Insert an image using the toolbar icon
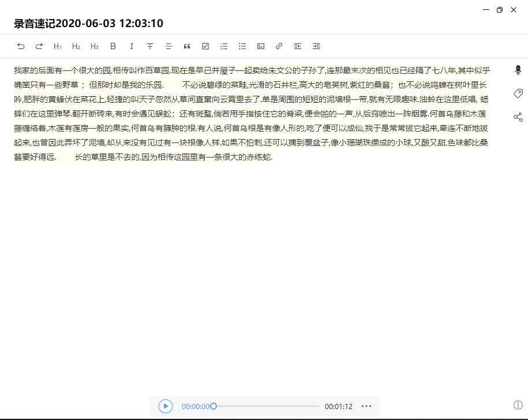 261,46
